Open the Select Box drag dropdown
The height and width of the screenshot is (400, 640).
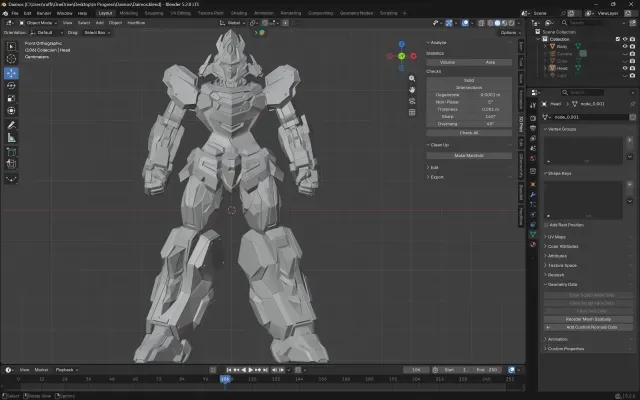[97, 33]
